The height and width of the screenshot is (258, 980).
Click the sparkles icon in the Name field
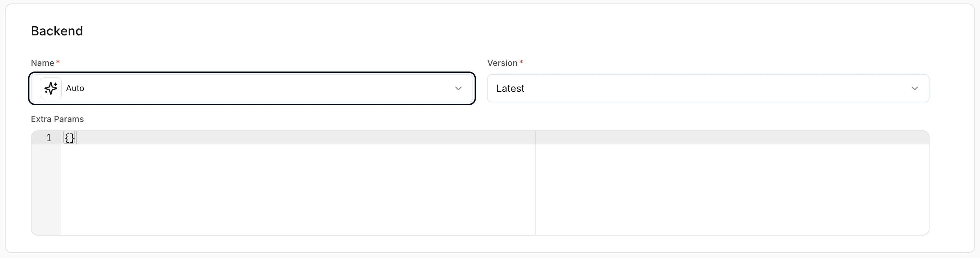50,88
